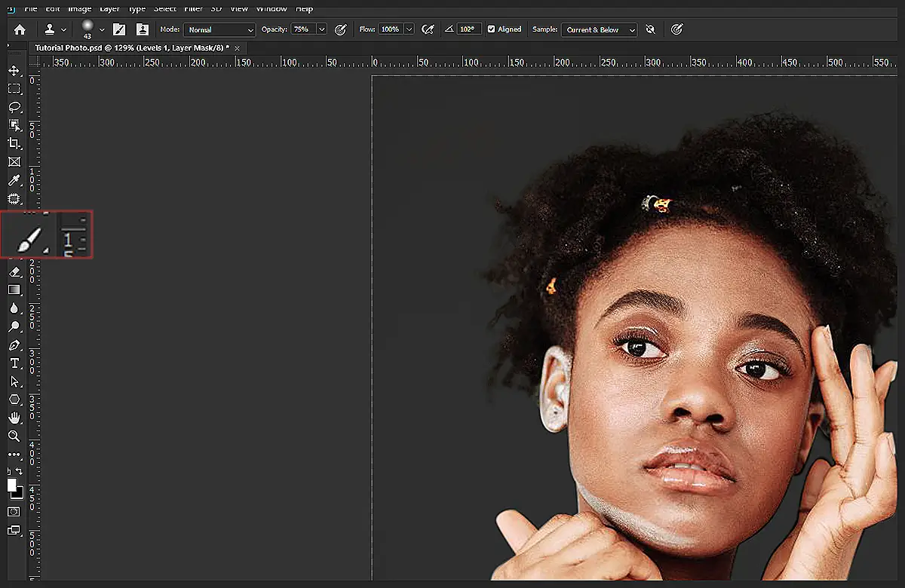Image resolution: width=905 pixels, height=588 pixels.
Task: Open the Select menu
Action: [x=165, y=8]
